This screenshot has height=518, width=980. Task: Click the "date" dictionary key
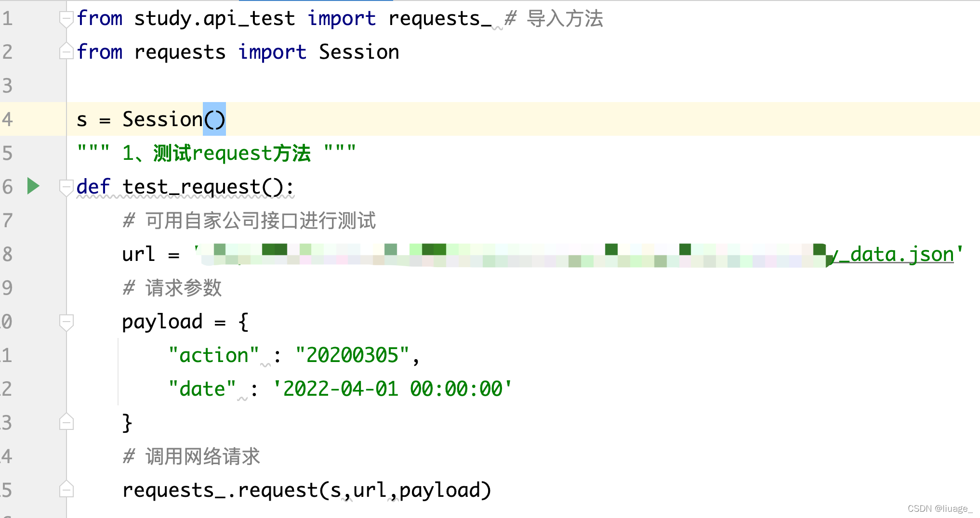coord(202,389)
